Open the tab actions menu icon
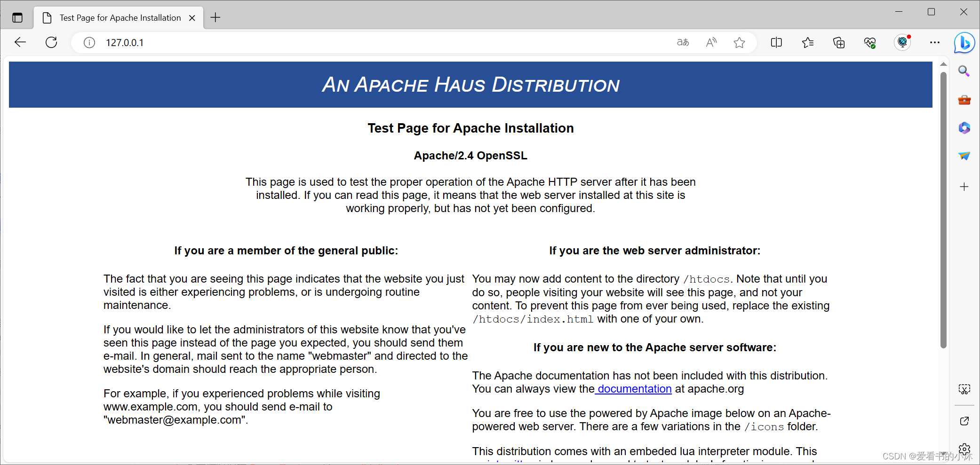This screenshot has height=465, width=980. pos(17,18)
